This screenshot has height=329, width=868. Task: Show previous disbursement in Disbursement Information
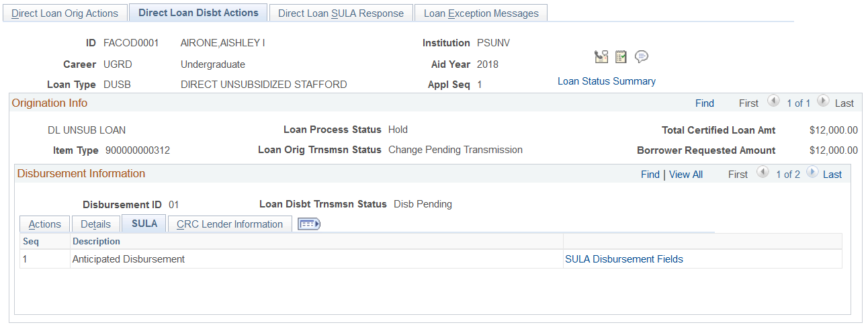pos(763,174)
